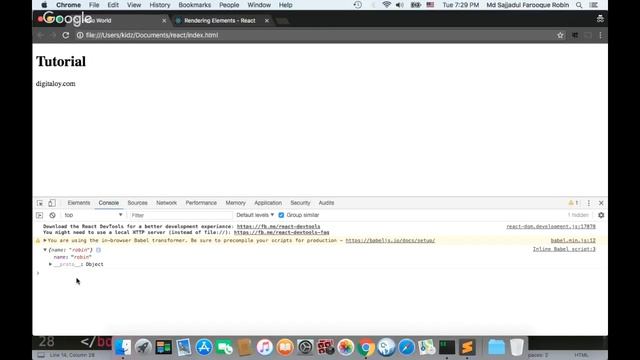Open the fb.me/react-devtools link
640x360 pixels.
278,227
